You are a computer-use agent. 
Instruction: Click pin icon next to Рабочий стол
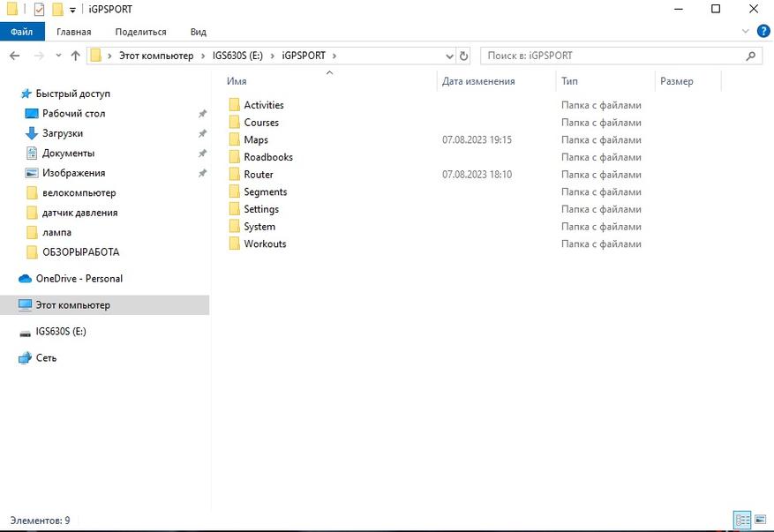202,114
